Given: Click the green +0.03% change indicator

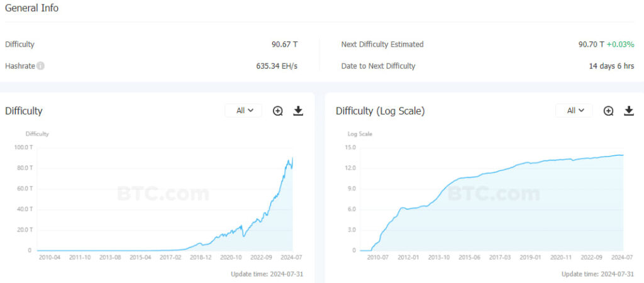Looking at the screenshot, I should (x=620, y=45).
